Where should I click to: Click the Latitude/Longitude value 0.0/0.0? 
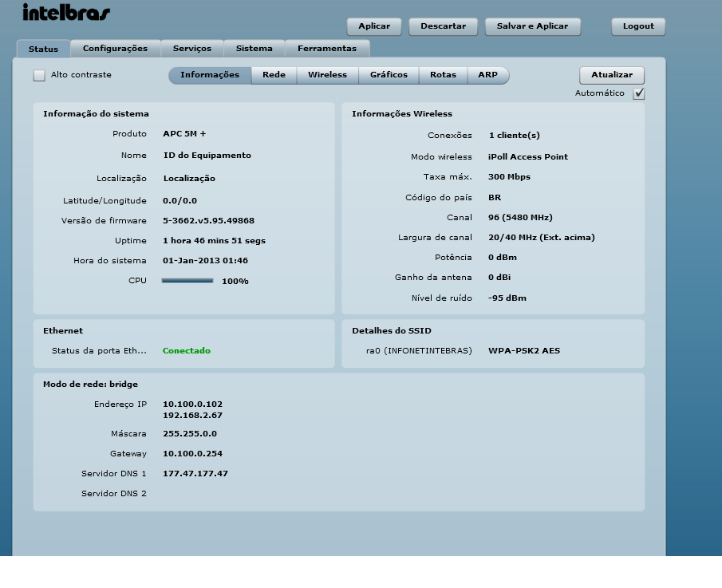pyautogui.click(x=180, y=201)
